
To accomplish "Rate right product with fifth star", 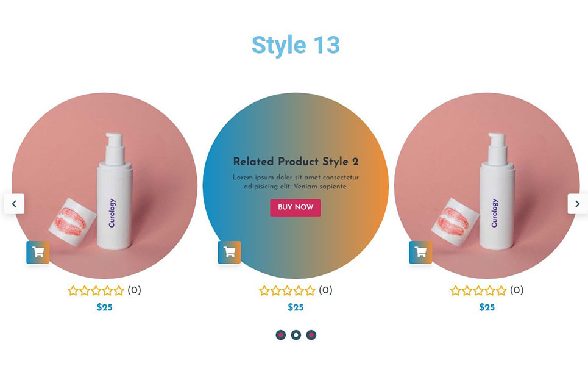I will pyautogui.click(x=501, y=290).
